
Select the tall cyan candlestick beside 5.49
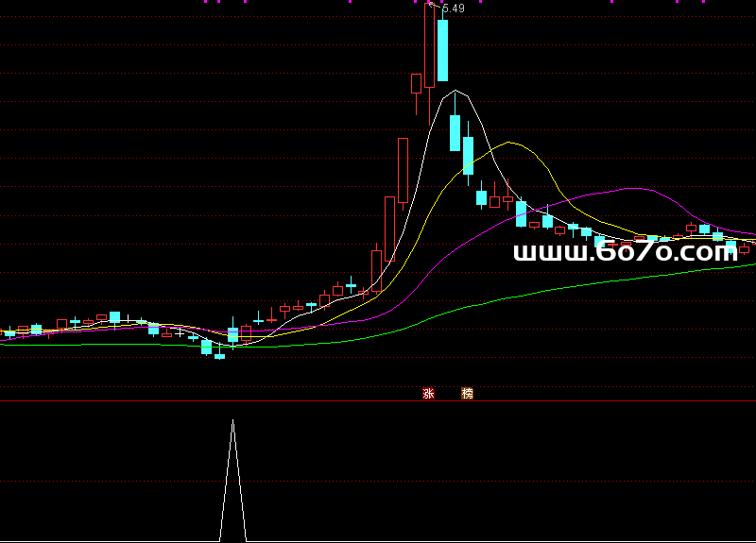442,50
